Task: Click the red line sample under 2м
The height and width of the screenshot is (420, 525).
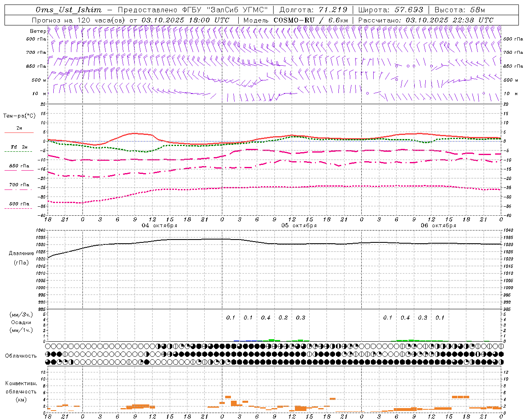Action: pyautogui.click(x=19, y=132)
